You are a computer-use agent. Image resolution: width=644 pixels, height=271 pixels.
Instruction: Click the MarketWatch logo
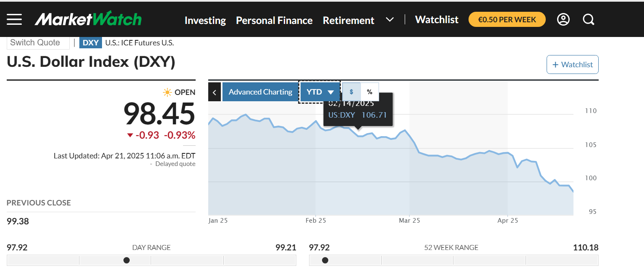pyautogui.click(x=88, y=19)
